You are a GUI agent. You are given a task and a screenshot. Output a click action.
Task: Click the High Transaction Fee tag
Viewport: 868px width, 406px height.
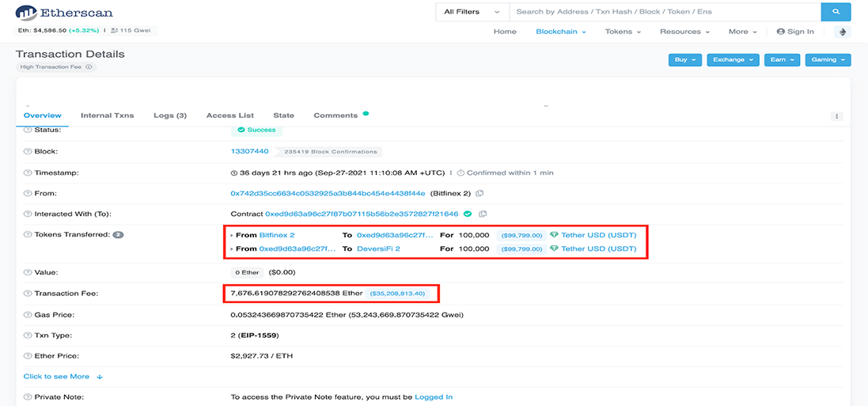pos(55,67)
